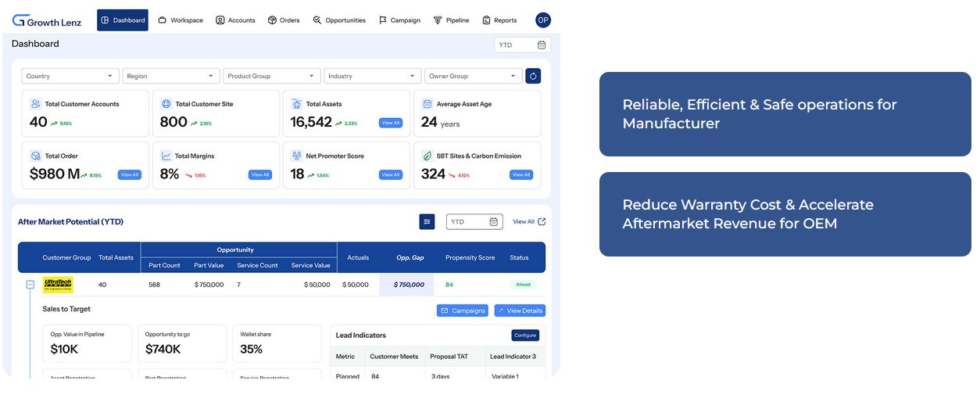Click the View All external link icon
Screen dimensions: 980x409
coord(542,222)
